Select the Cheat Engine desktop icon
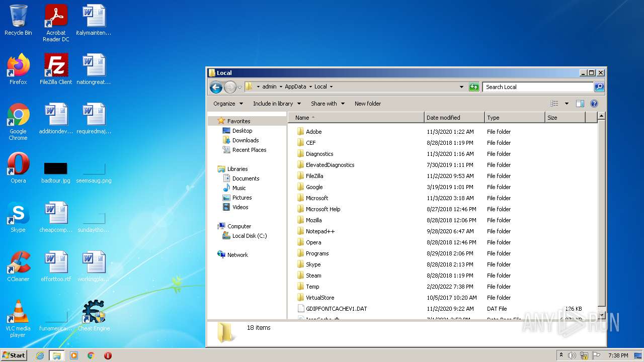The width and height of the screenshot is (644, 362). [94, 316]
